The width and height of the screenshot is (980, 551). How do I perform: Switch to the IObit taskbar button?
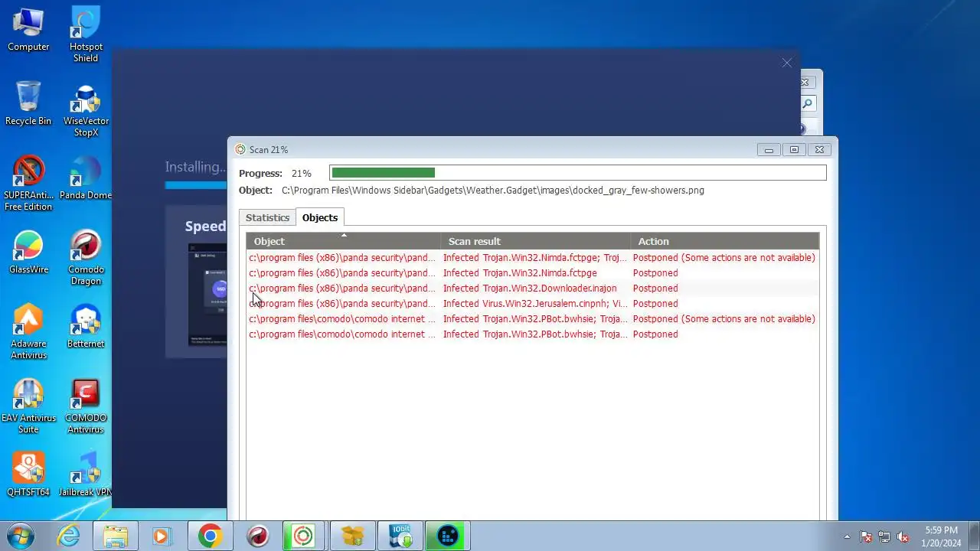pos(400,536)
